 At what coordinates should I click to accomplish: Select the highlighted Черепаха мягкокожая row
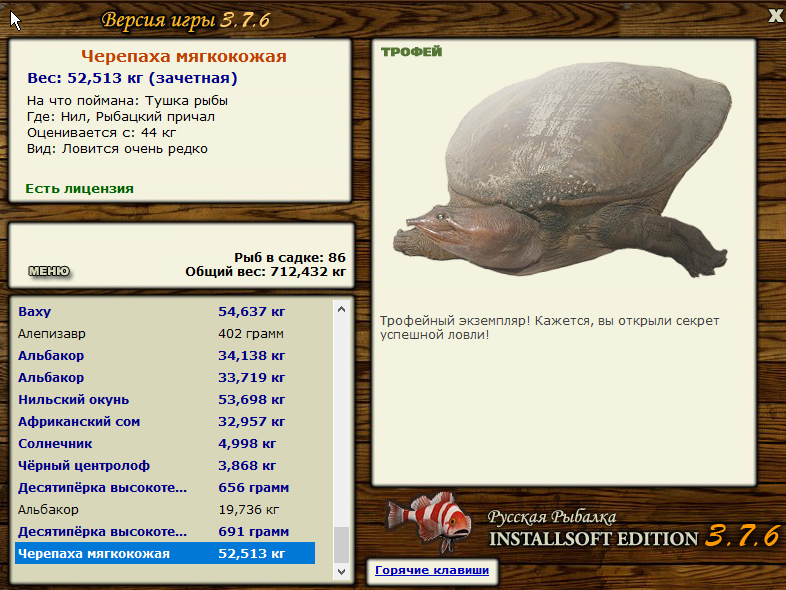[165, 553]
